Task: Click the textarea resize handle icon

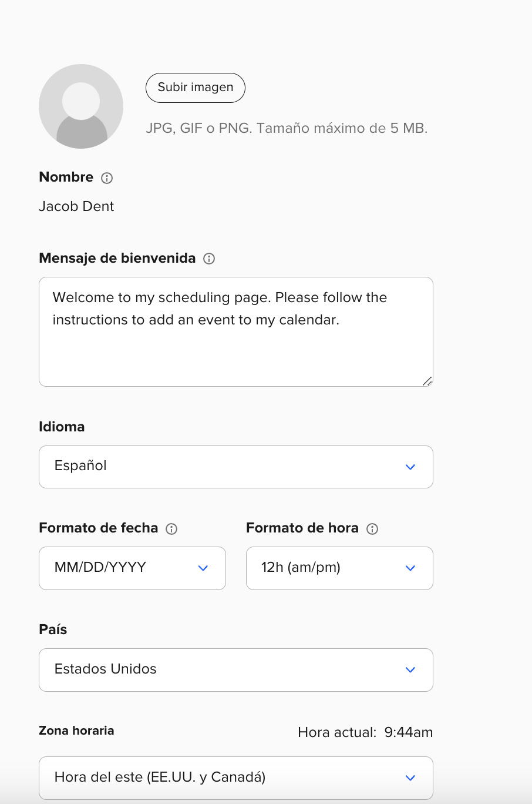Action: point(427,381)
